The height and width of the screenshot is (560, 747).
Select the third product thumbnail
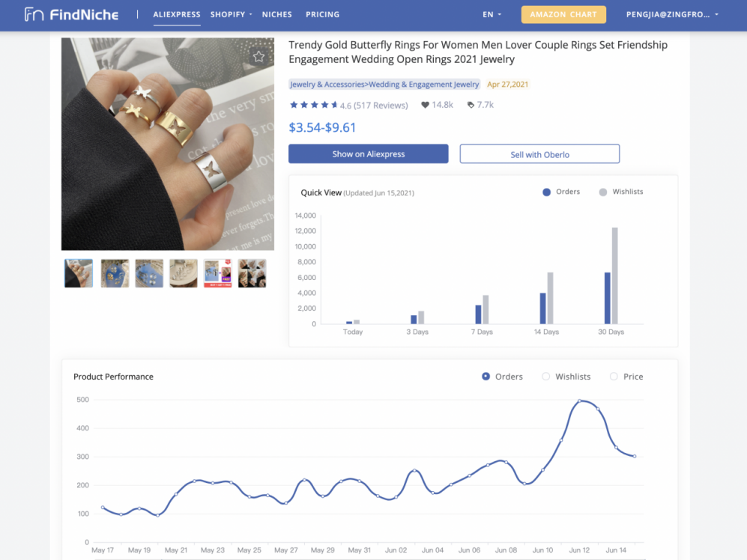(x=149, y=273)
